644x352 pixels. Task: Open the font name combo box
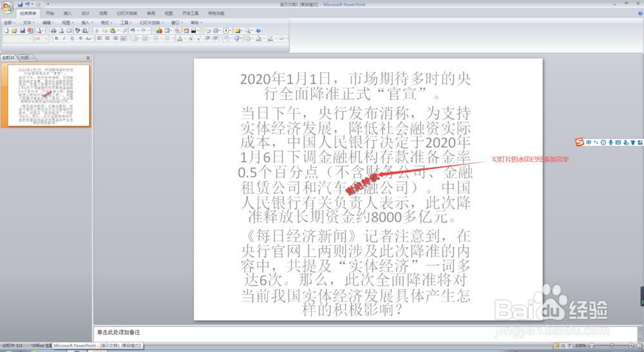click(17, 38)
